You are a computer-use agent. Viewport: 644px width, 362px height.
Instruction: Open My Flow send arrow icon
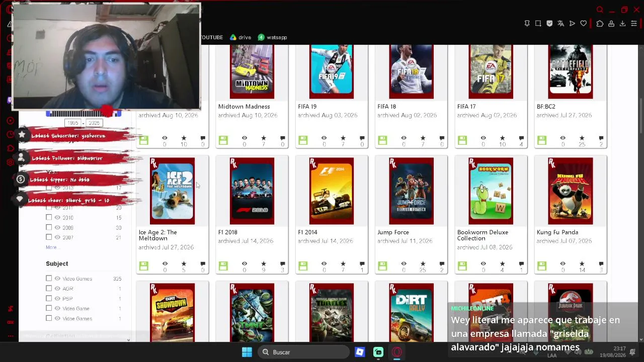572,24
